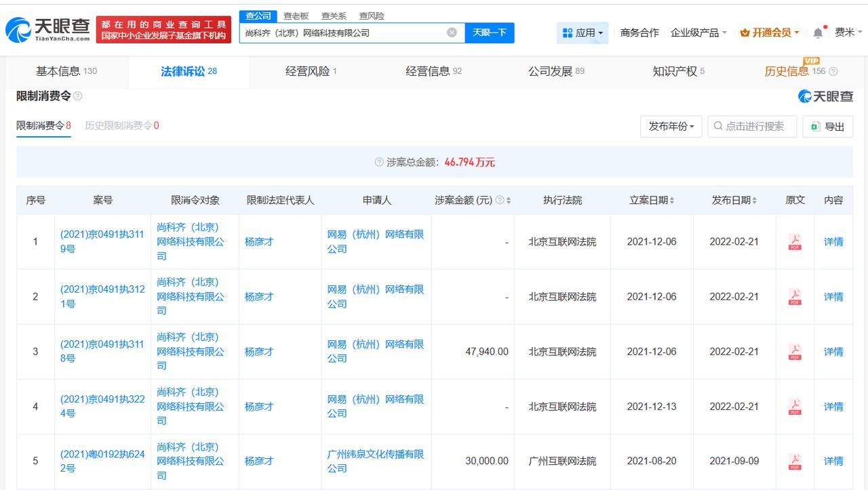Open PDF original for case 6242
This screenshot has width=868, height=490.
[x=795, y=462]
